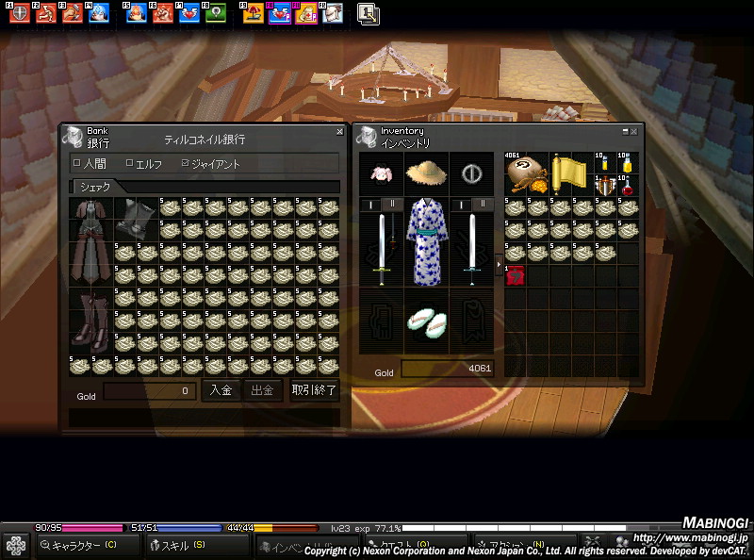Close the Inventory window
The image size is (754, 560).
pos(633,131)
